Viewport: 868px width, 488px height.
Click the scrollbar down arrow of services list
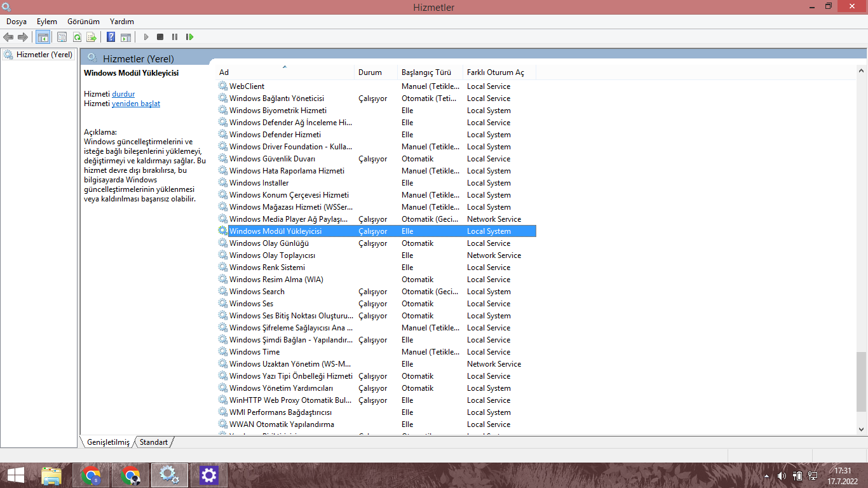(x=861, y=430)
